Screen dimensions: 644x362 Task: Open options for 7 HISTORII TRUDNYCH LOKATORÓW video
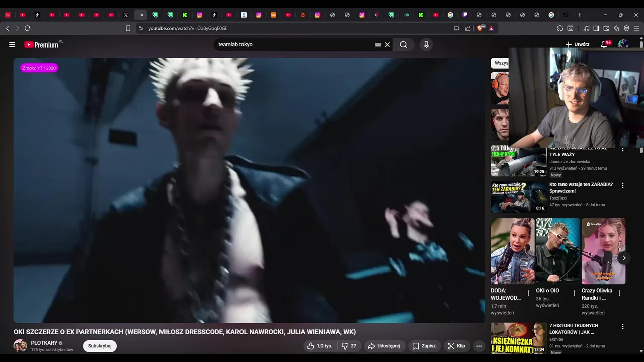click(623, 326)
